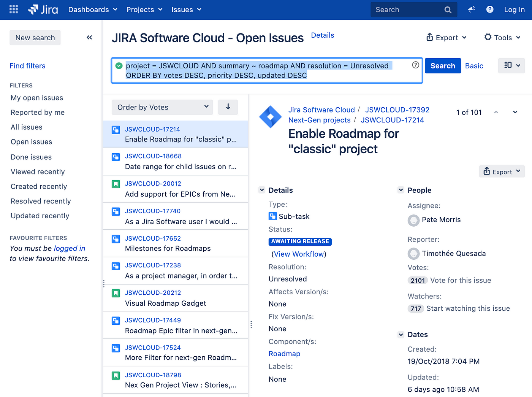Open the Order by Votes dropdown
532x397 pixels.
pyautogui.click(x=162, y=107)
